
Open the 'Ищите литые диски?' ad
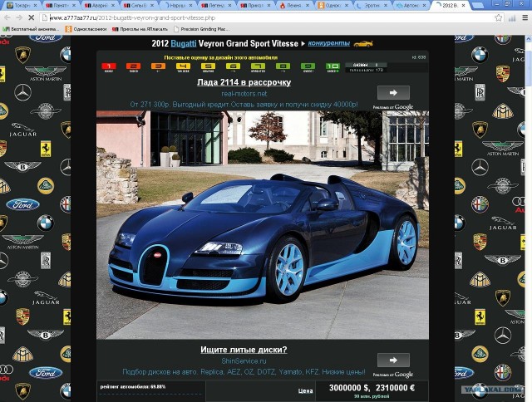click(x=244, y=350)
